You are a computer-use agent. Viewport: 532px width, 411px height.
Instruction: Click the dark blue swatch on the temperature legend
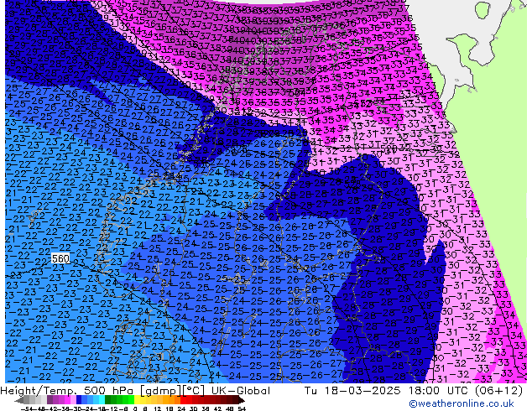[x=79, y=400]
